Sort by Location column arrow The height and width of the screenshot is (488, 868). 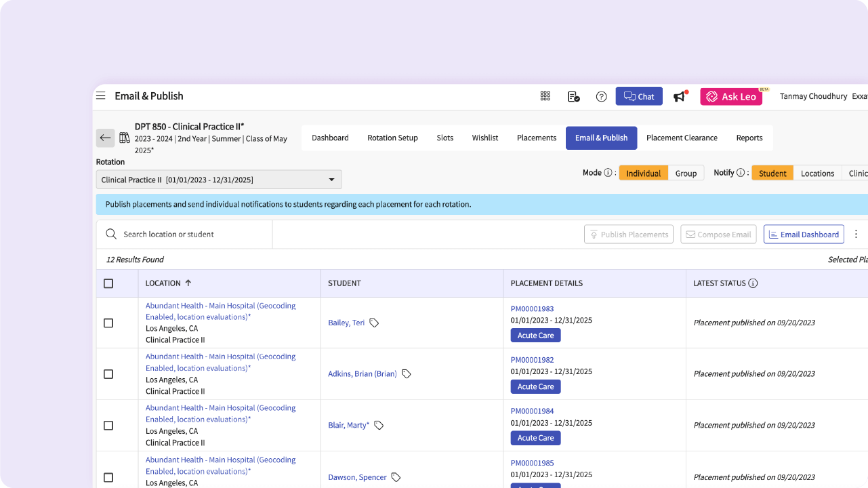188,283
